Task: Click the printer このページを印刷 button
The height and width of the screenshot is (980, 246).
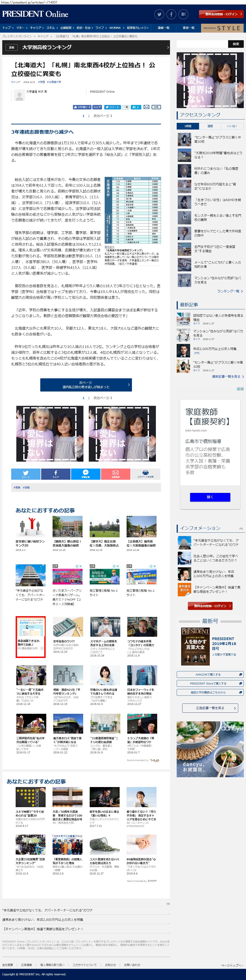Action: pos(145,474)
